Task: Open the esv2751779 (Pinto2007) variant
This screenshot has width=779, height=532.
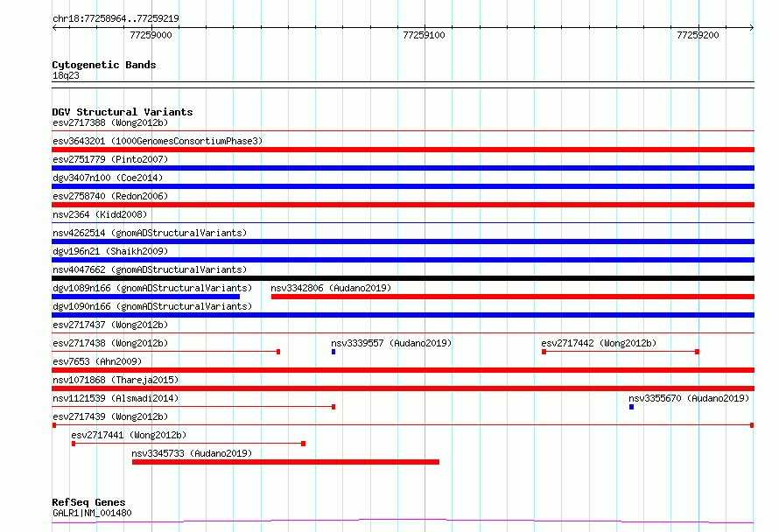Action: 110,159
